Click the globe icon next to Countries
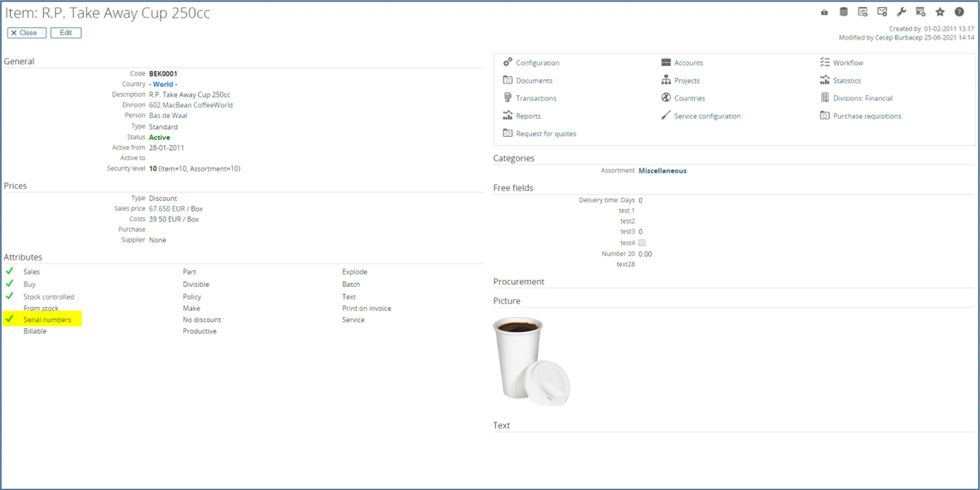The width and height of the screenshot is (980, 490). tap(666, 97)
